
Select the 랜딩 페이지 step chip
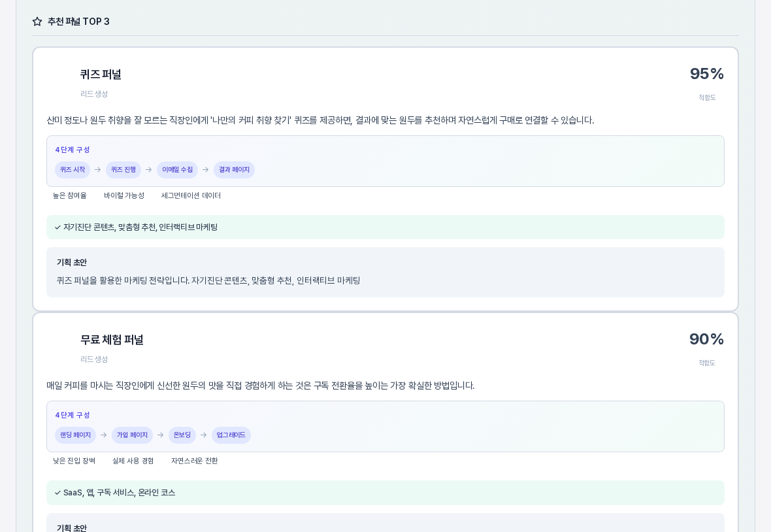[x=76, y=435]
